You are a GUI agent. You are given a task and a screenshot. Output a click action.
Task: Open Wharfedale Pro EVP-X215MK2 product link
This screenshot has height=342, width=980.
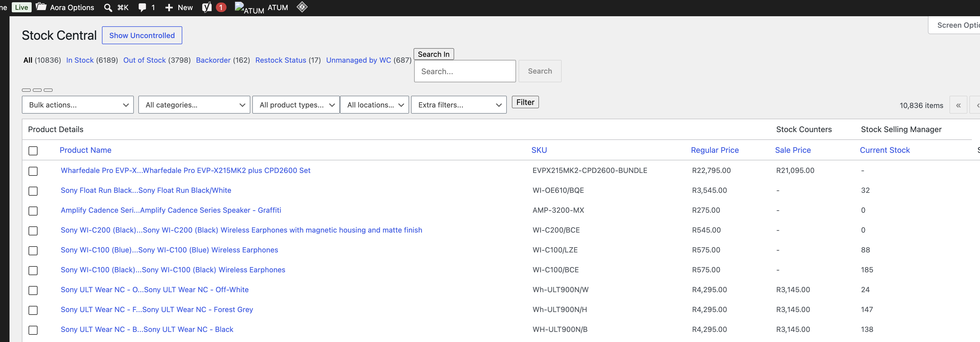click(x=186, y=170)
